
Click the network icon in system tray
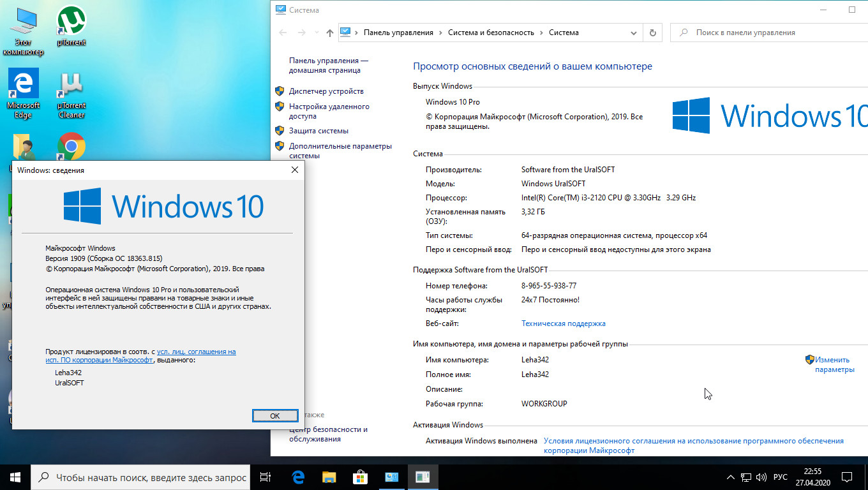745,477
